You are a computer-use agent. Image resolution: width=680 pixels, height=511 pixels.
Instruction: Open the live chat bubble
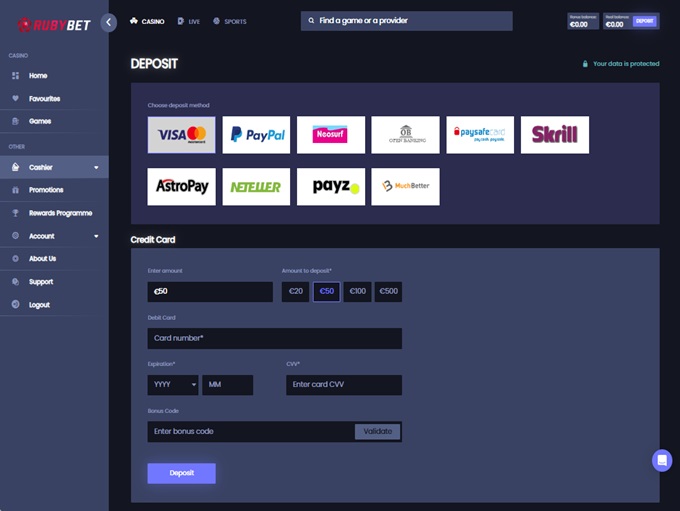tap(661, 460)
